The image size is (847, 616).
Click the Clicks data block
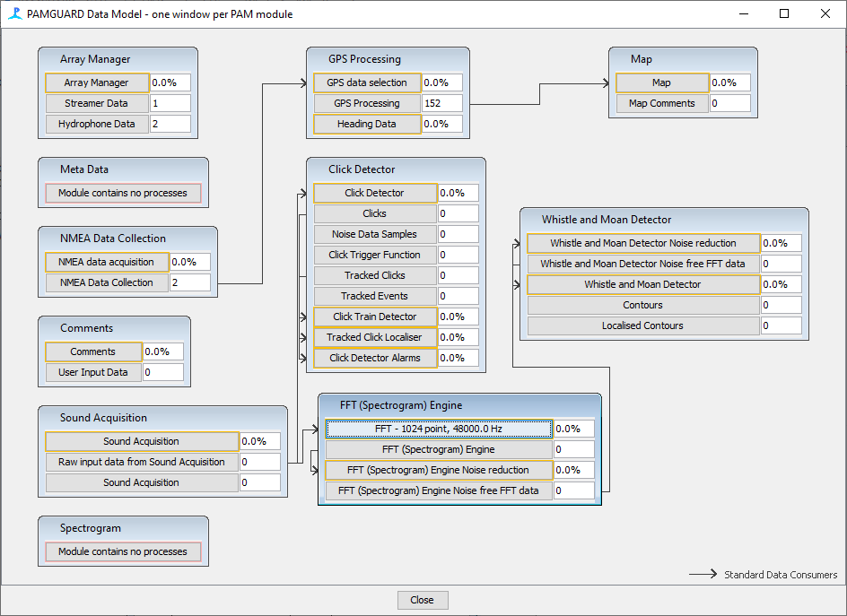[375, 213]
